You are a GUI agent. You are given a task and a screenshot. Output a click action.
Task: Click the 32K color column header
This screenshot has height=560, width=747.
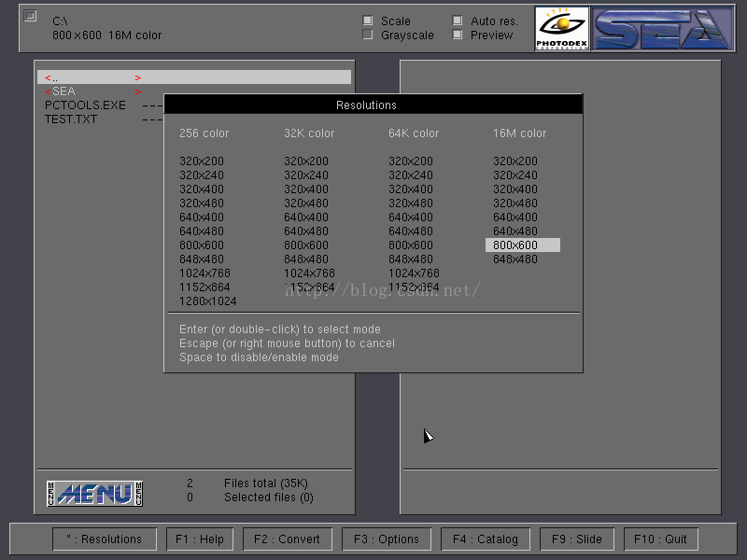309,133
